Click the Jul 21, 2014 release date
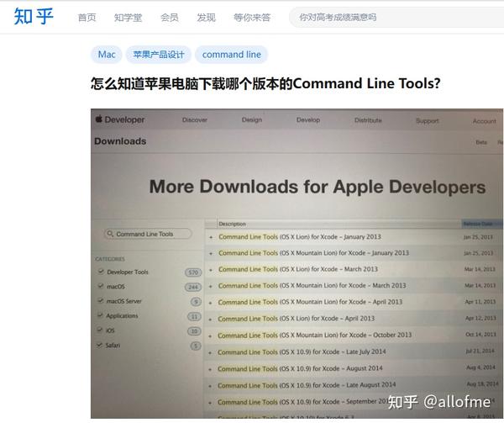Image resolution: width=504 pixels, height=423 pixels. pos(480,351)
